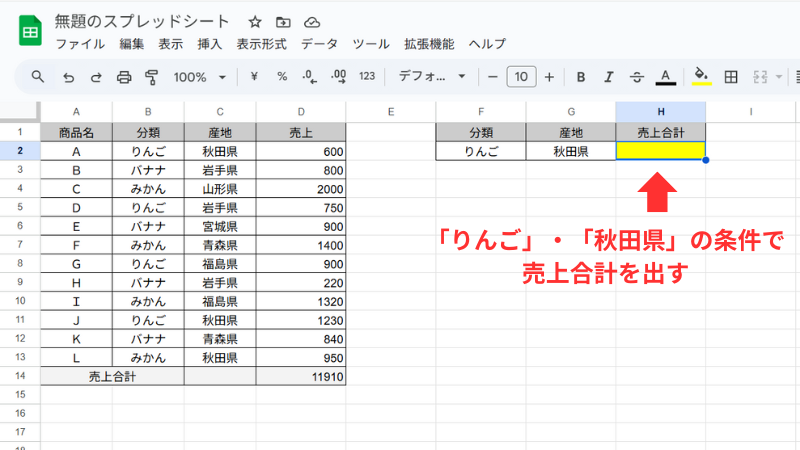This screenshot has width=800, height=450.
Task: Open the borders tool
Action: point(731,77)
